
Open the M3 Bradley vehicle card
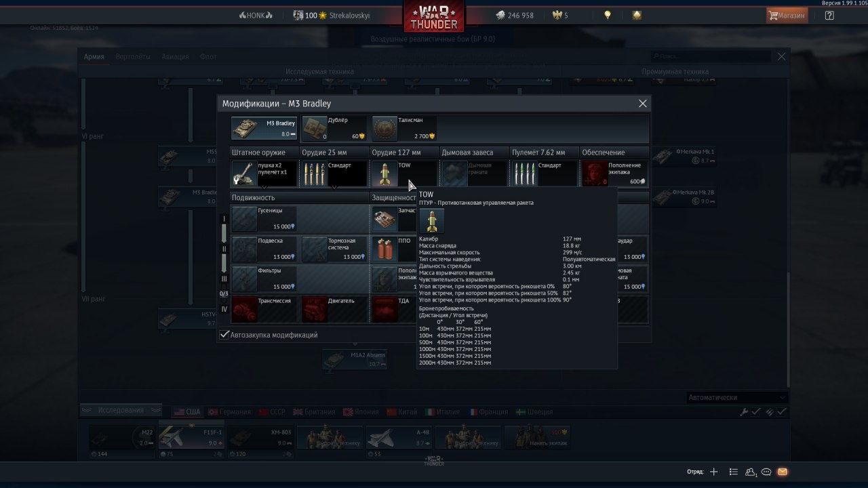pos(264,128)
